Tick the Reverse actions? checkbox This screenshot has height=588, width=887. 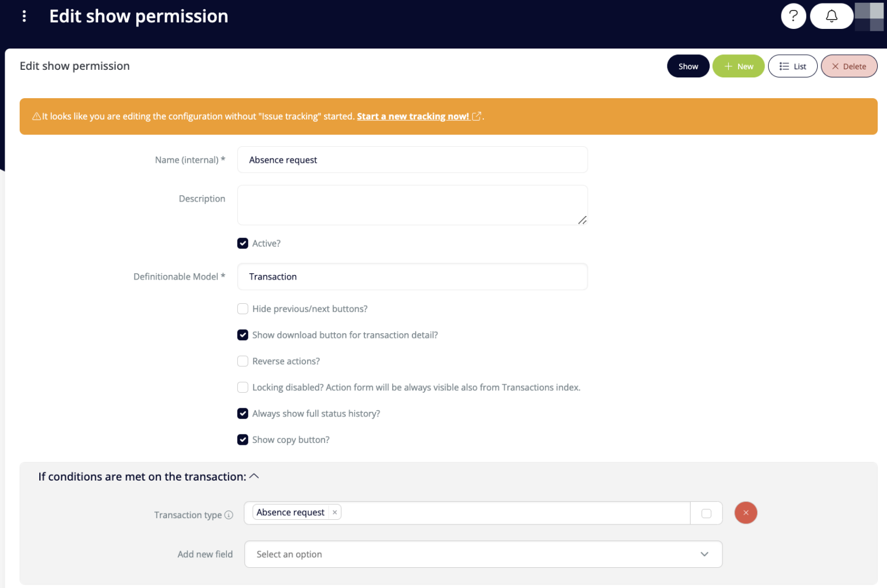tap(243, 362)
